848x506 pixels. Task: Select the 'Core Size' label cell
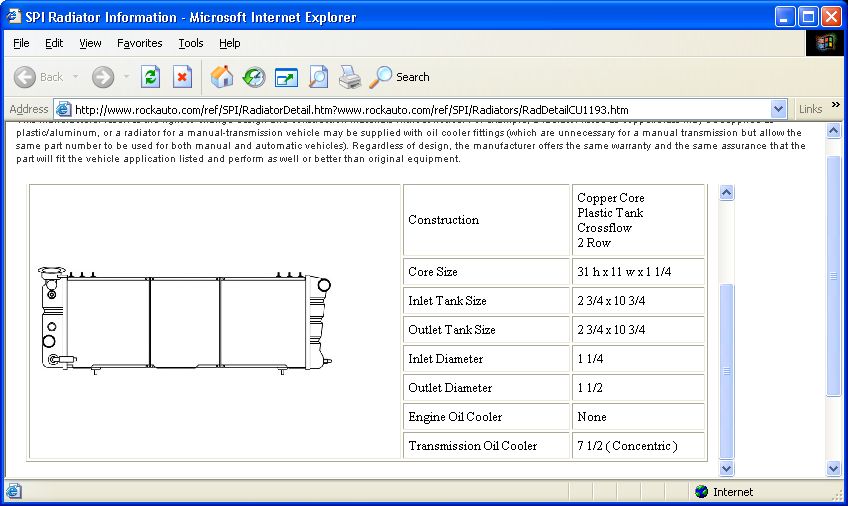(486, 272)
